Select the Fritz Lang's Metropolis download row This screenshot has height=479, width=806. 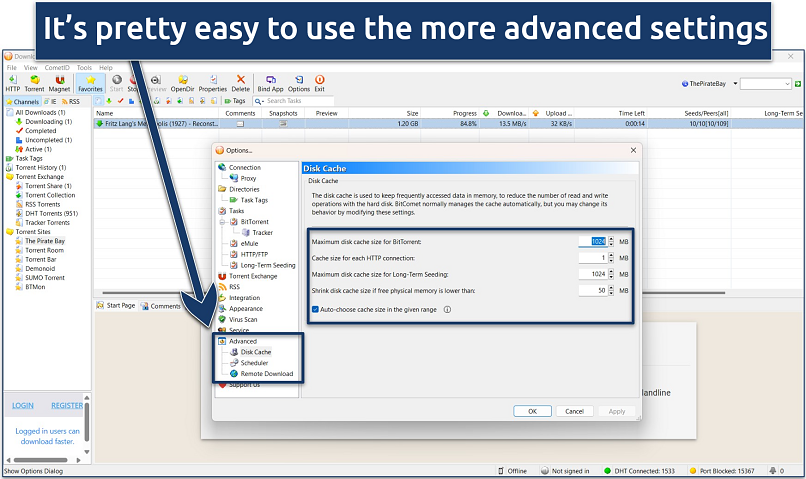(447, 124)
